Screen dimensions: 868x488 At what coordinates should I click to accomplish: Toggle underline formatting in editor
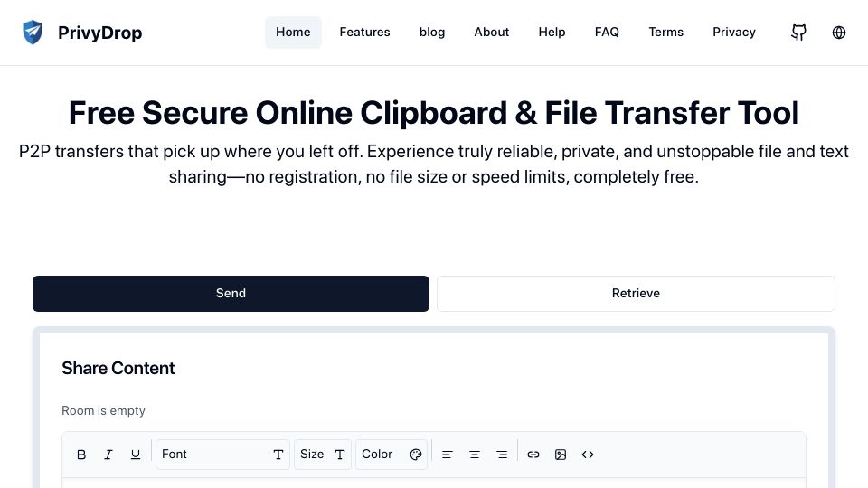click(x=135, y=455)
